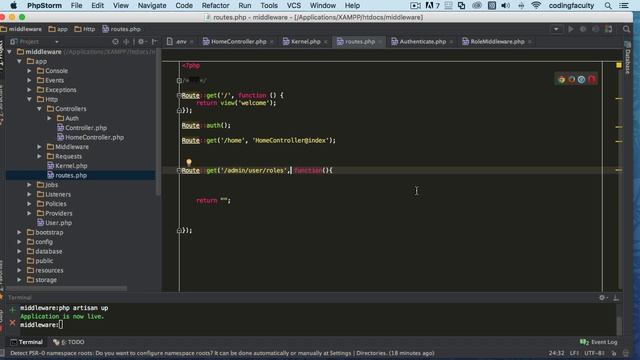Click the Debug bug icon in toolbar

(583, 29)
